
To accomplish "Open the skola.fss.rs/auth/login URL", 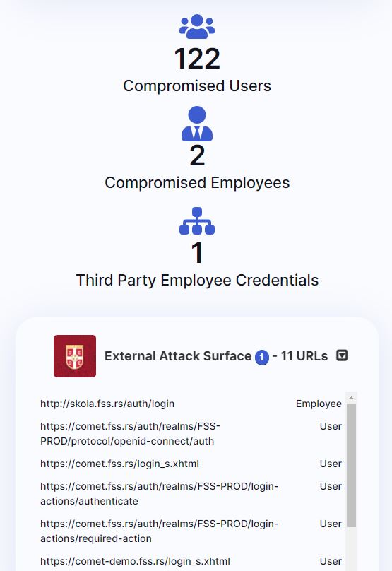I will [x=107, y=404].
